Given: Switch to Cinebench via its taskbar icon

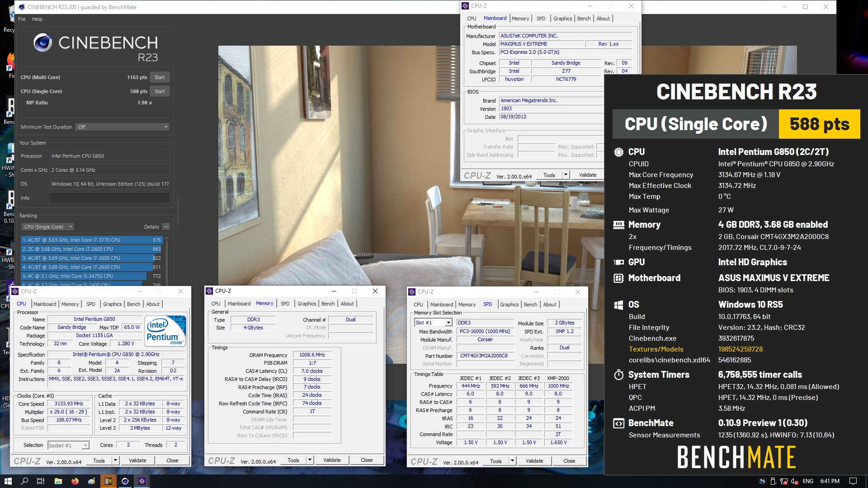Looking at the screenshot, I should tap(125, 481).
